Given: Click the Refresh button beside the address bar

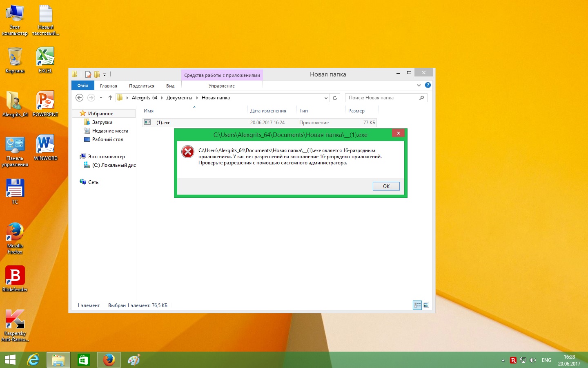Looking at the screenshot, I should (x=335, y=98).
